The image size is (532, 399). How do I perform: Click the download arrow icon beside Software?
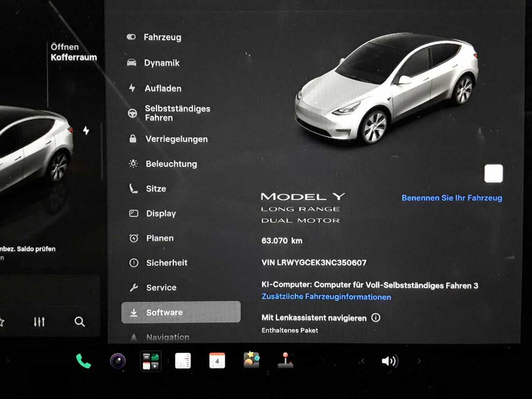134,312
